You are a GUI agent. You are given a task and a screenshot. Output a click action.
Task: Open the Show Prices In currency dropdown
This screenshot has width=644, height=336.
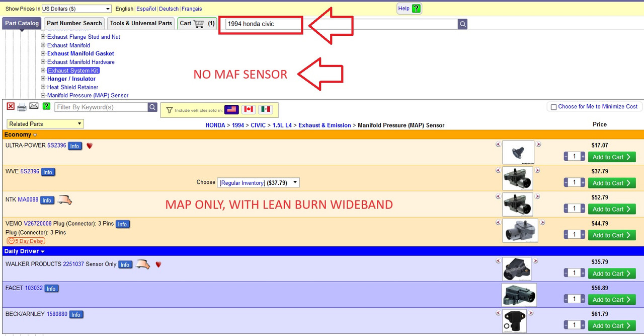[x=76, y=9]
